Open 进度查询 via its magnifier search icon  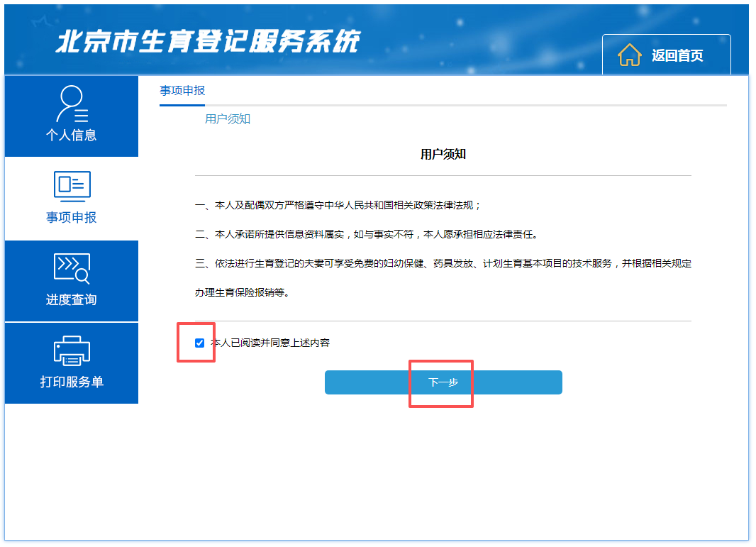[x=71, y=268]
